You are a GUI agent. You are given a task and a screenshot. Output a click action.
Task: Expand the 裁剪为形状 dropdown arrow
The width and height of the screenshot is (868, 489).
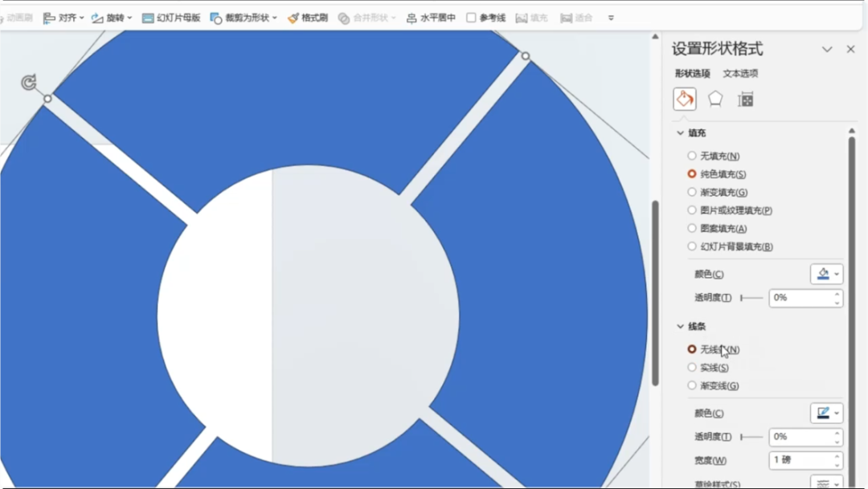(x=274, y=18)
